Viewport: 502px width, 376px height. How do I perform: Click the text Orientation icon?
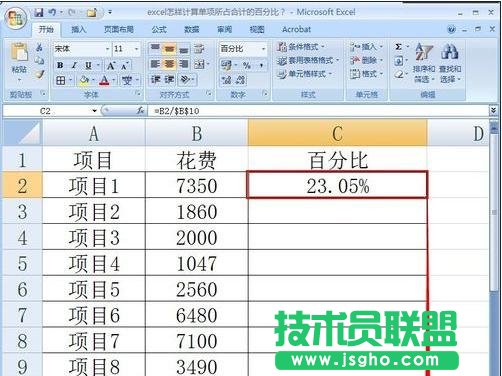tap(185, 79)
